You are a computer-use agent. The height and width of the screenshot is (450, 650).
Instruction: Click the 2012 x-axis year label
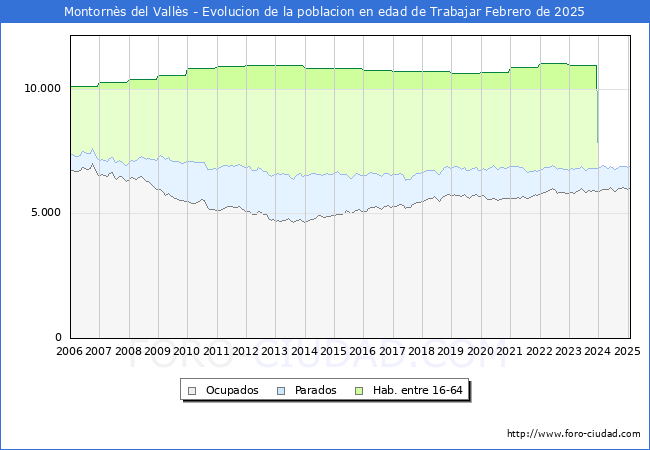point(246,351)
